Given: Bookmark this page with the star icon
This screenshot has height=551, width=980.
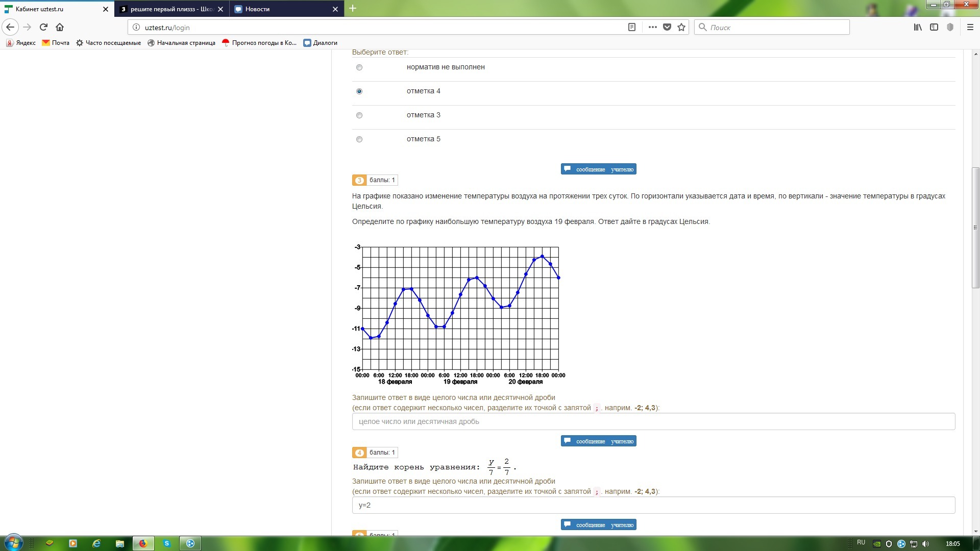Looking at the screenshot, I should 681,27.
